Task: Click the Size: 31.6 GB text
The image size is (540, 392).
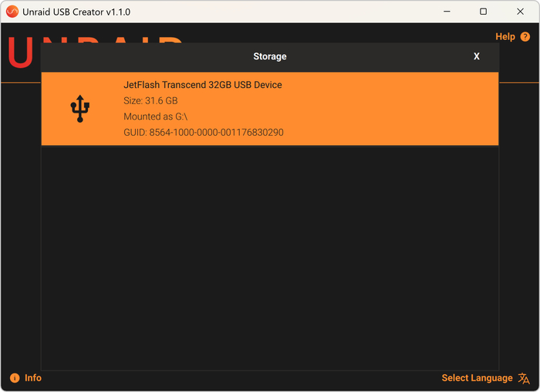Action: pos(150,101)
